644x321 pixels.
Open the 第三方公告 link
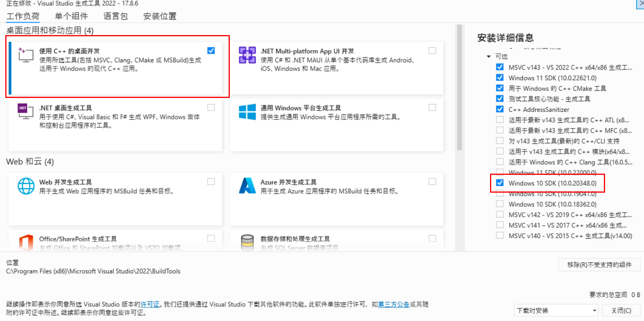click(x=394, y=304)
